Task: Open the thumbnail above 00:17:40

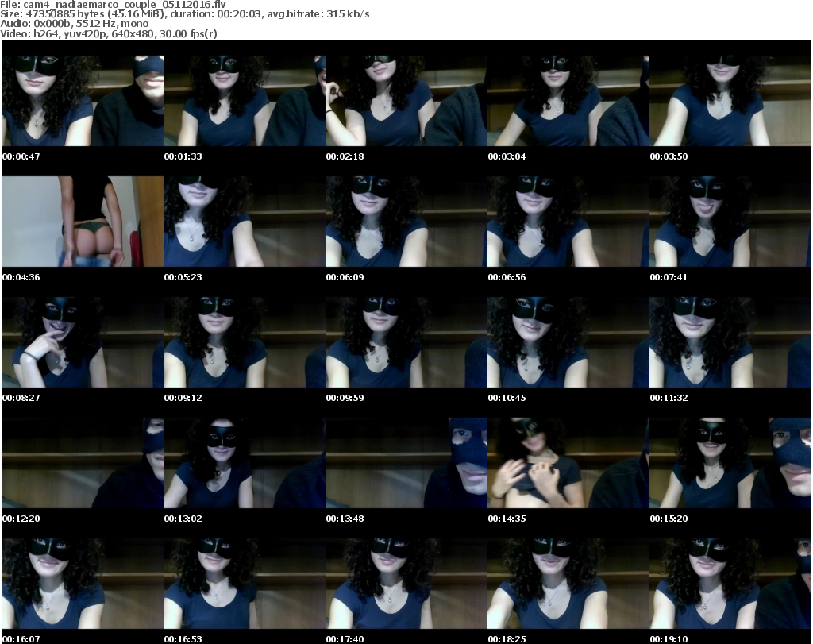Action: (x=406, y=584)
